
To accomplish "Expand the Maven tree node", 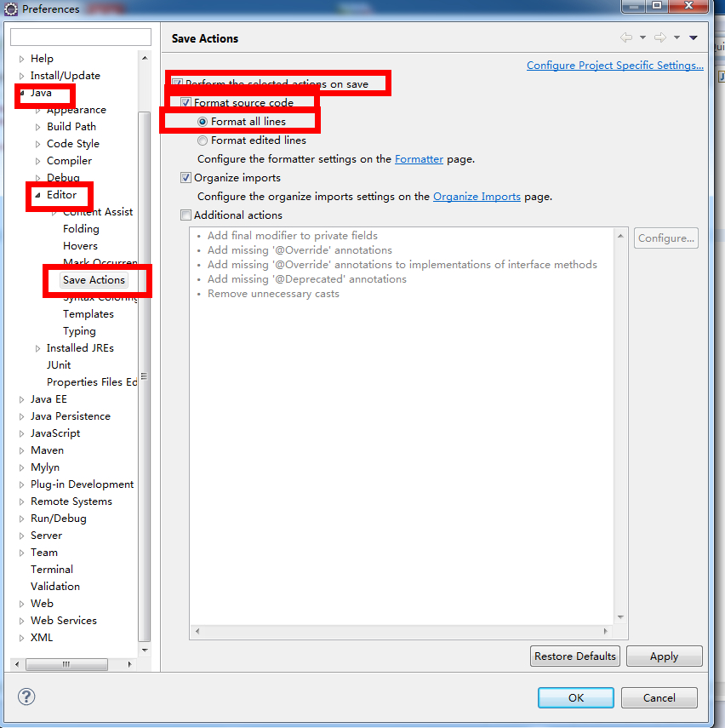I will coord(22,450).
